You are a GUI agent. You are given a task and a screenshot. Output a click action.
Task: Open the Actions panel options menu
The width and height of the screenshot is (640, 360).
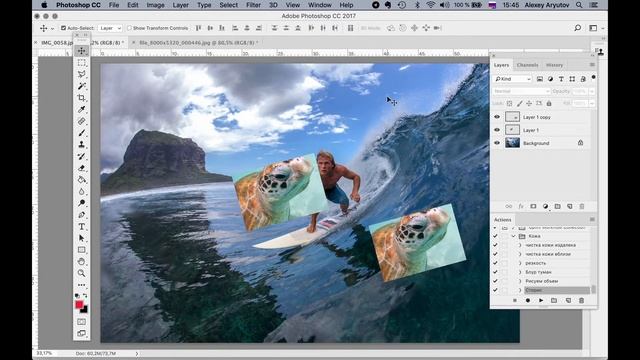592,220
